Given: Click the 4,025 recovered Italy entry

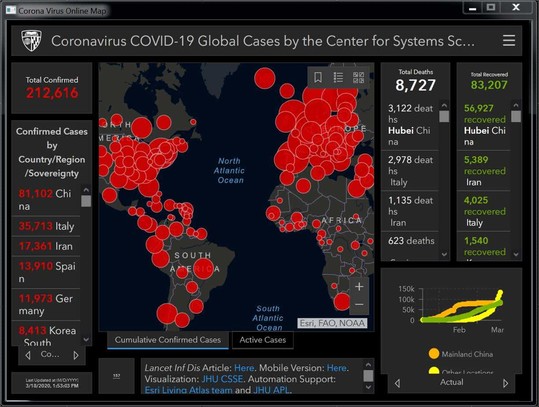Looking at the screenshot, I should [484, 211].
